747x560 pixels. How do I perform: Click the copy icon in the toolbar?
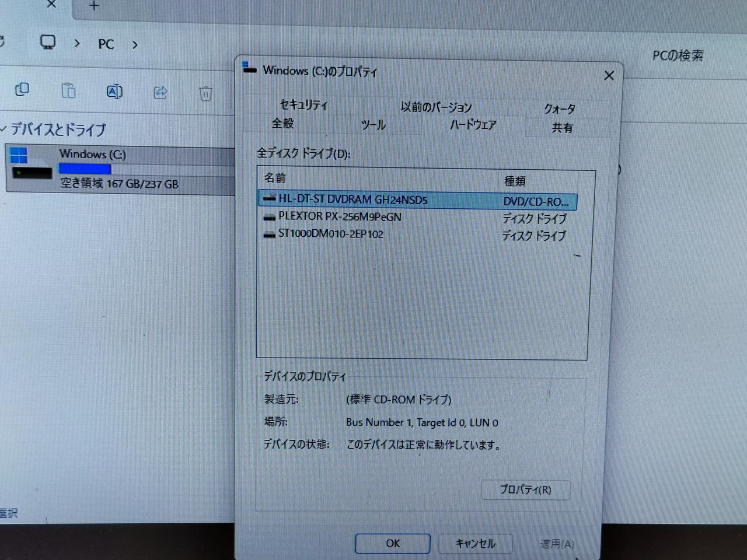(x=22, y=89)
